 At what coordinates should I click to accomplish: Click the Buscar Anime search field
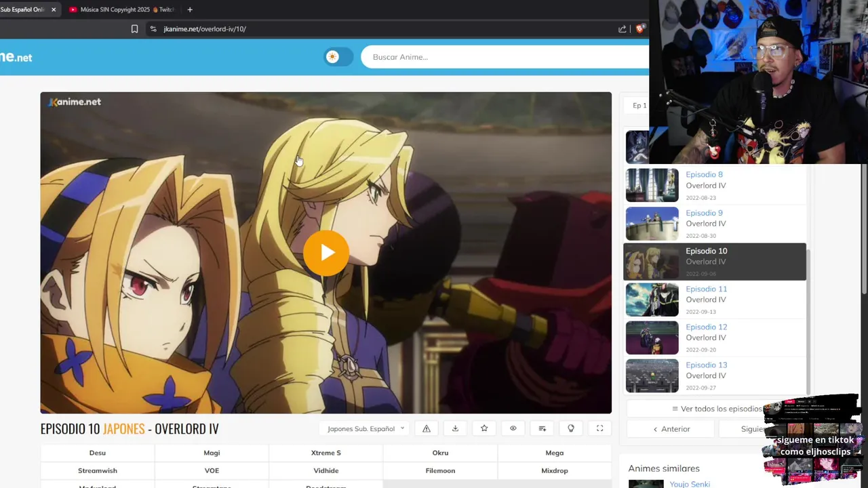point(505,57)
